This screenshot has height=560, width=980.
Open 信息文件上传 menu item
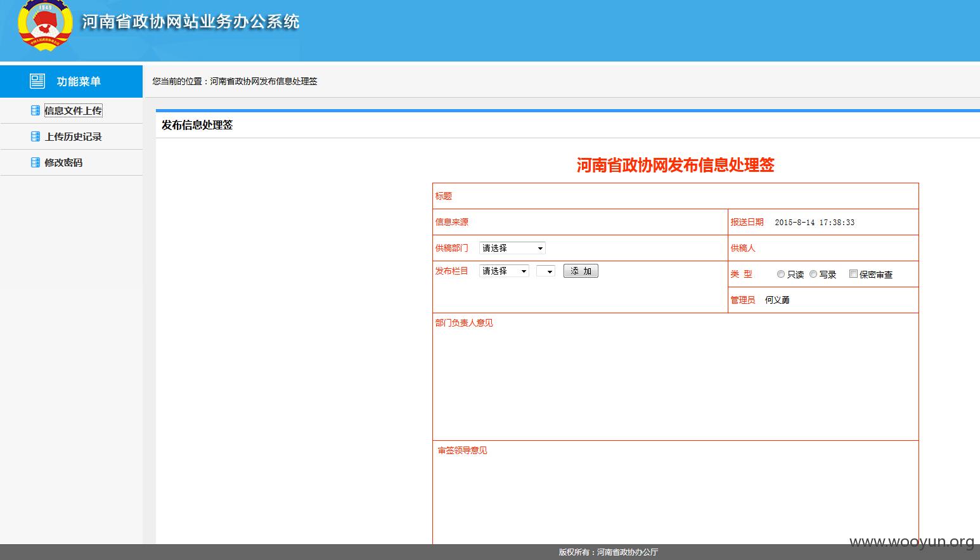pos(73,110)
